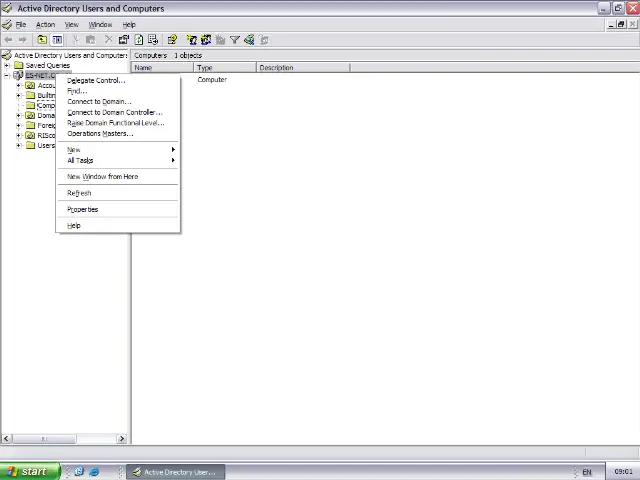The height and width of the screenshot is (480, 640).
Task: Click tree pane scroll right arrow
Action: click(x=122, y=439)
